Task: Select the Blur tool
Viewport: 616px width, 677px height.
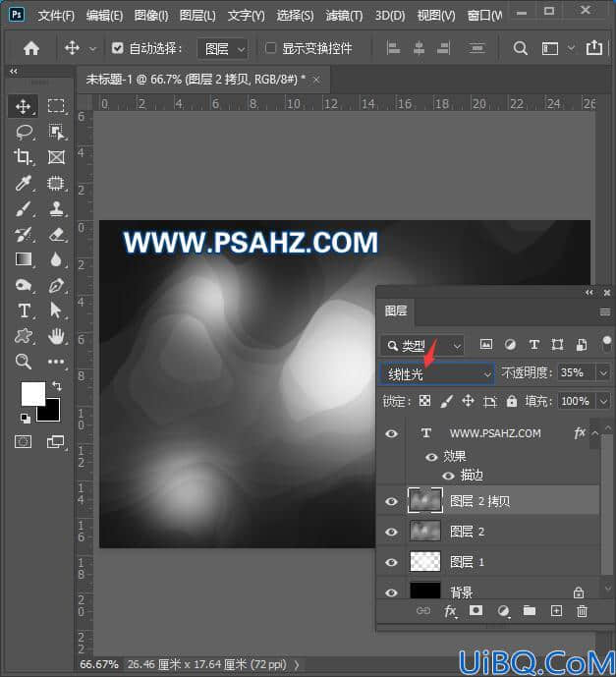Action: 56,259
